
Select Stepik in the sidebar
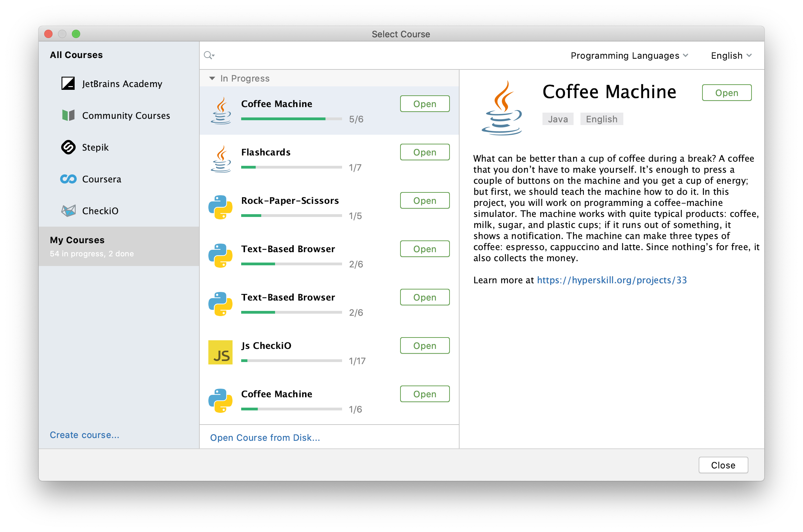coord(119,147)
